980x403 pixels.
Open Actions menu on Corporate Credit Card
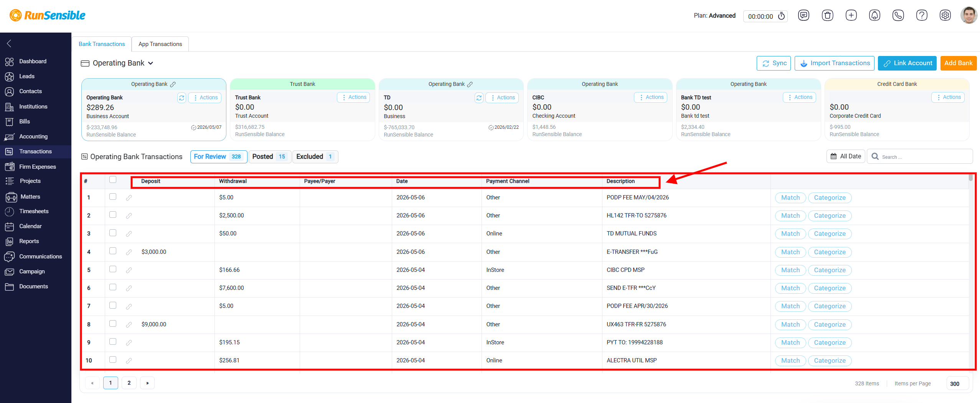click(x=948, y=97)
